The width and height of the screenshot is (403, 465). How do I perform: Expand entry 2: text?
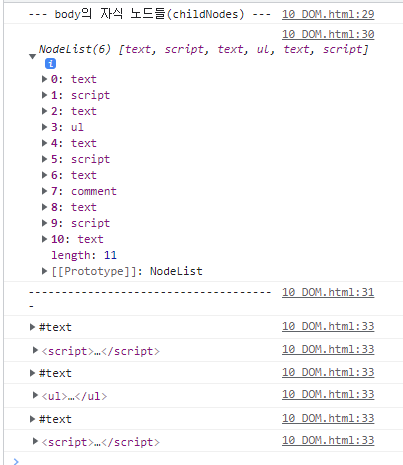click(44, 111)
